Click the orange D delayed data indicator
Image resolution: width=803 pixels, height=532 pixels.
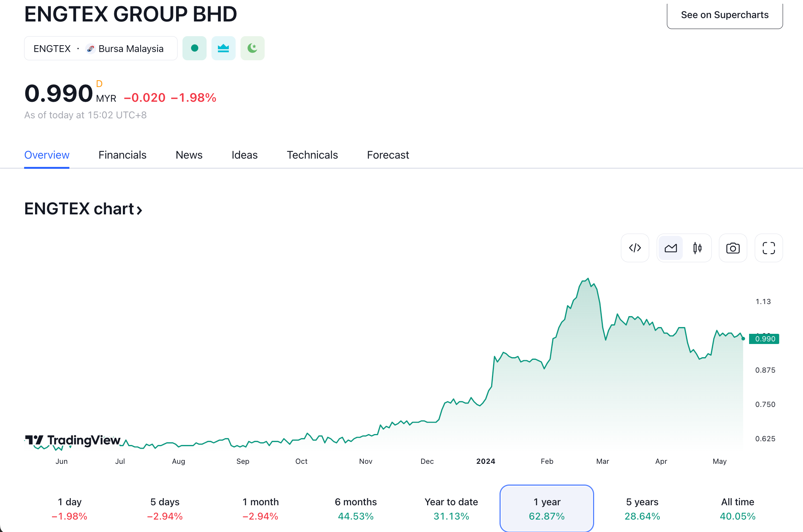click(x=99, y=84)
